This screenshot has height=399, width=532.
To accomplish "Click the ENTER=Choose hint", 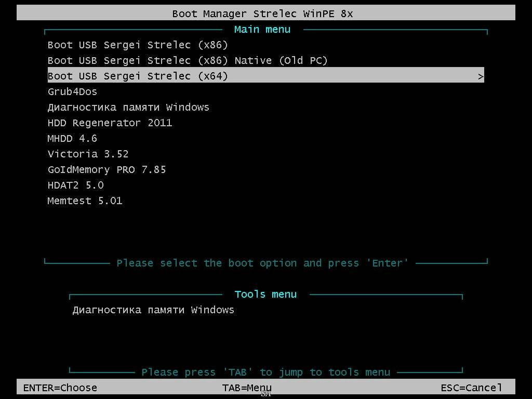I will click(60, 388).
